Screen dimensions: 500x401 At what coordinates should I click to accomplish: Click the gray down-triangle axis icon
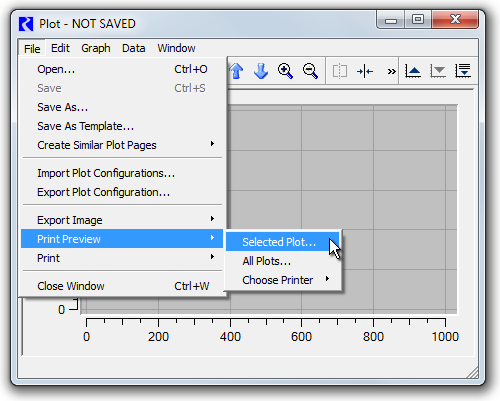438,71
